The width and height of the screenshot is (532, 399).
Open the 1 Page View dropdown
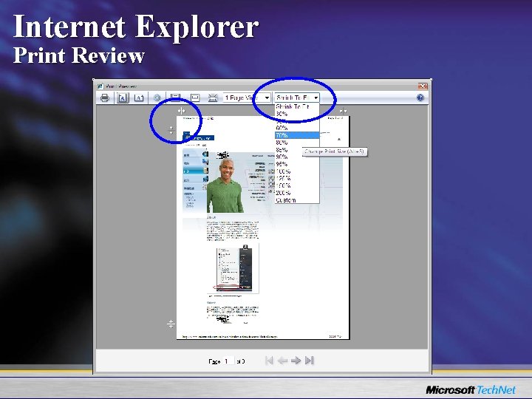pyautogui.click(x=247, y=98)
